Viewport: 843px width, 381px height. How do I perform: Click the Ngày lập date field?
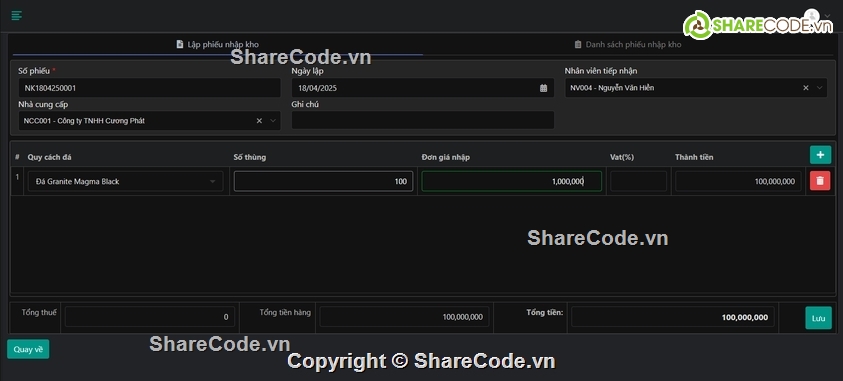tap(423, 88)
